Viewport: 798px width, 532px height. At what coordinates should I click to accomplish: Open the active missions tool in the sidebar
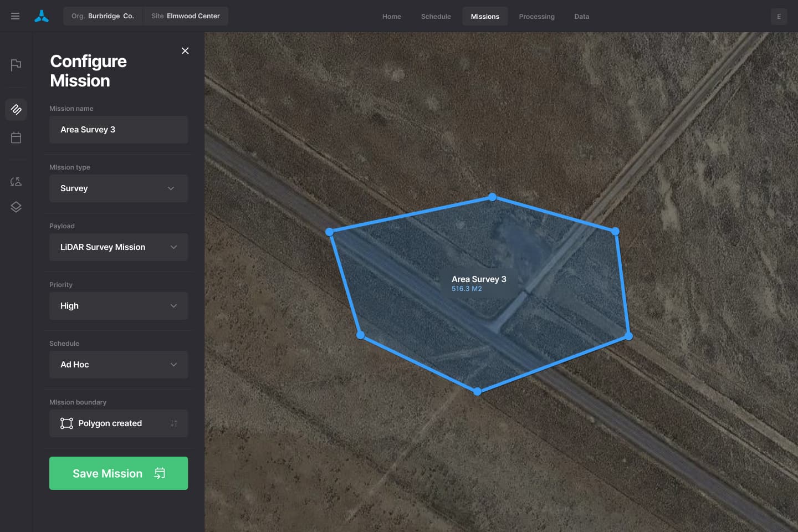point(16,109)
